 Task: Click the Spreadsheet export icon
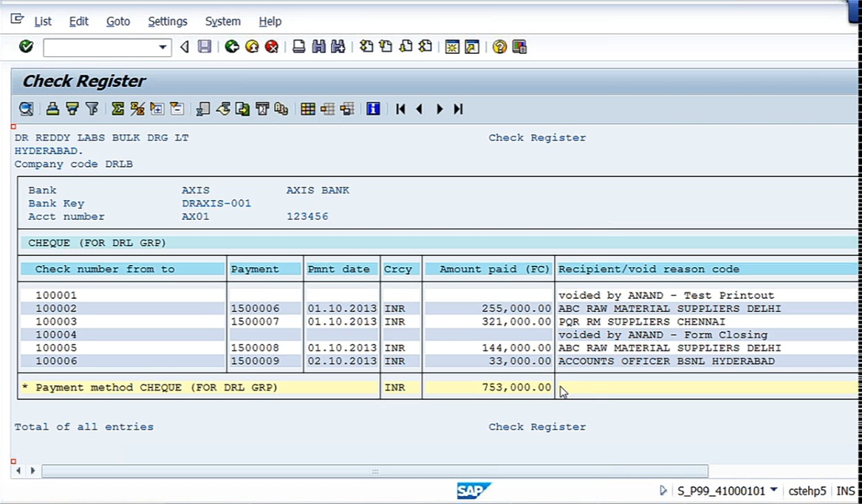[203, 108]
